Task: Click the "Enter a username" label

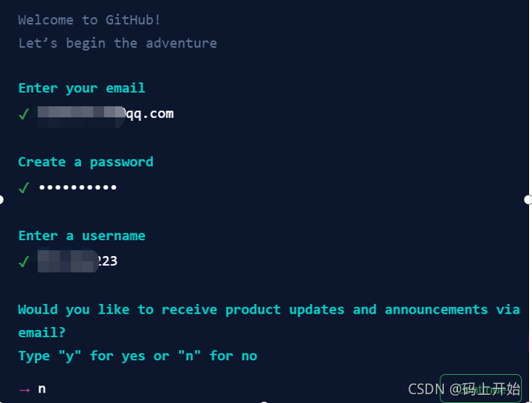Action: 82,235
